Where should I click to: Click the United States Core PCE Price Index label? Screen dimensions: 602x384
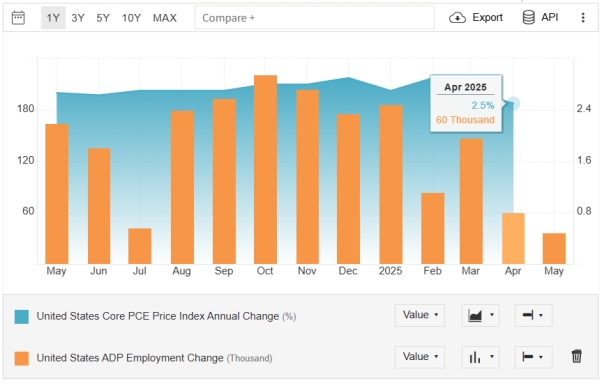point(158,316)
